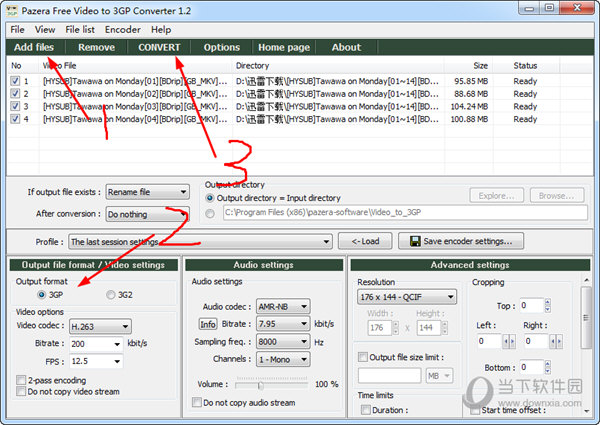This screenshot has width=600, height=425.
Task: Open the View menu
Action: 45,29
